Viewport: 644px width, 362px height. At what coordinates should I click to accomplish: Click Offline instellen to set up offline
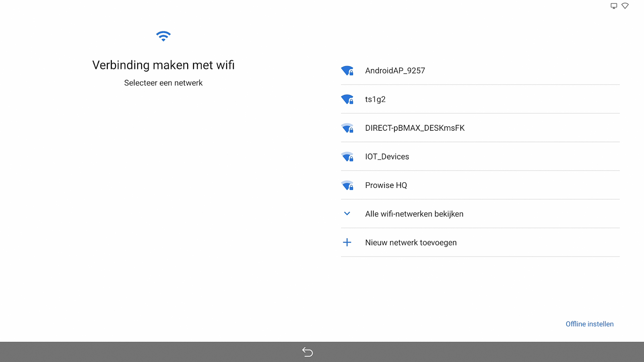[589, 324]
